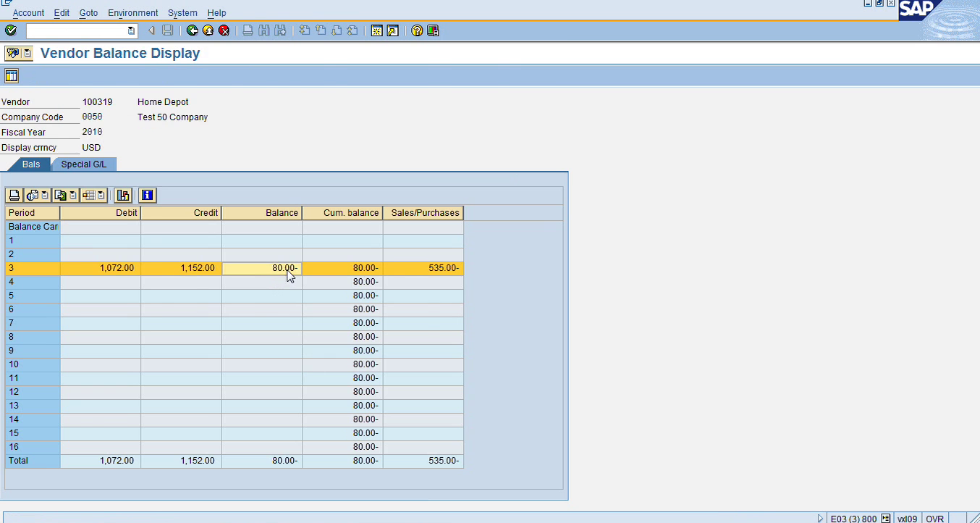Click the Credit column header

pyautogui.click(x=181, y=213)
